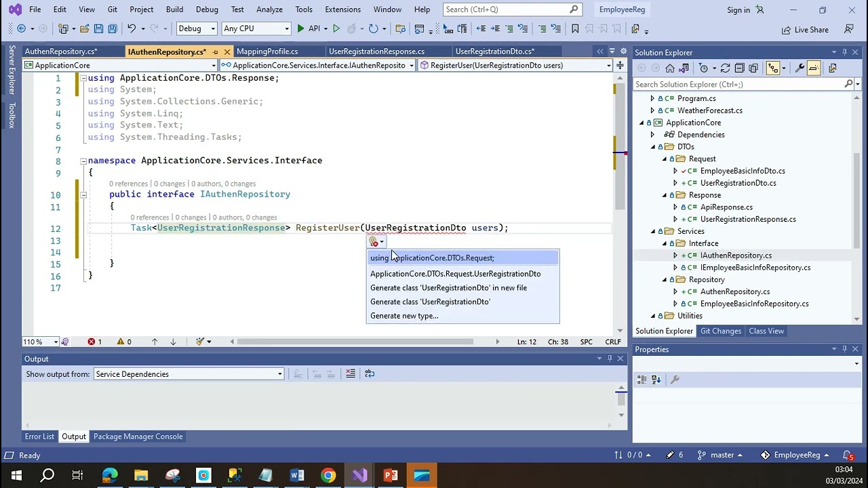Toggle pin on IAuthenRepository.cs tab
The image size is (868, 488).
pos(216,52)
